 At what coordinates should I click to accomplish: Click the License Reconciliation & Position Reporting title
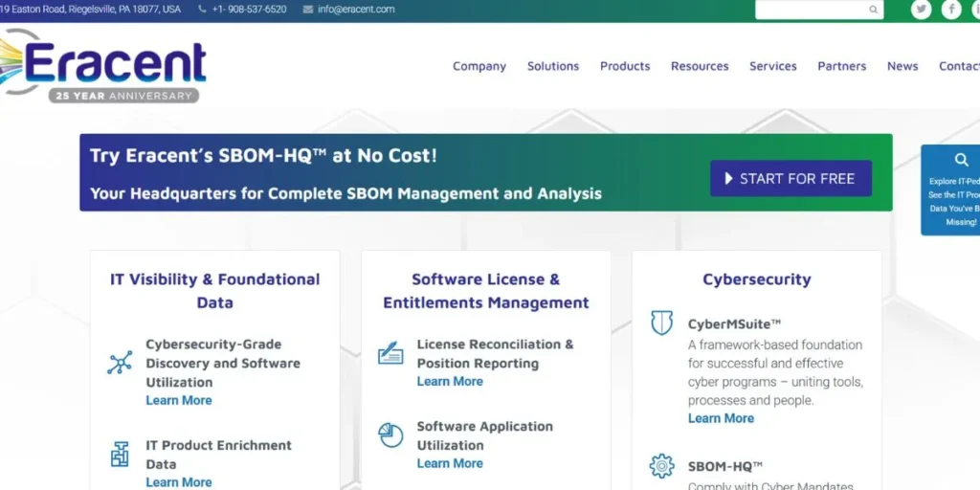pyautogui.click(x=495, y=354)
